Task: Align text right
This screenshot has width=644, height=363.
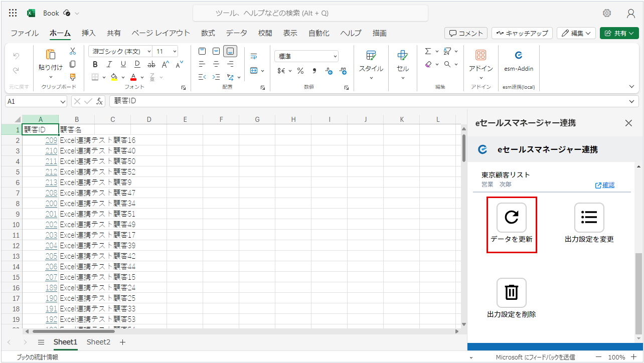Action: (x=230, y=64)
